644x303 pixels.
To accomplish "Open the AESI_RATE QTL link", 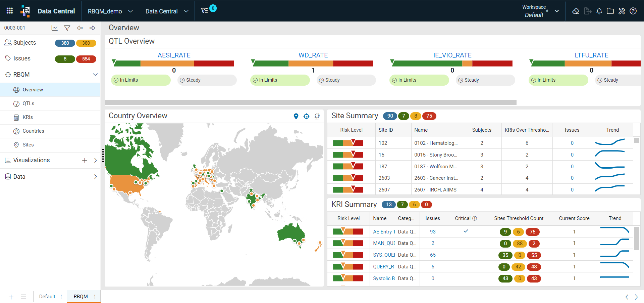I will point(174,55).
